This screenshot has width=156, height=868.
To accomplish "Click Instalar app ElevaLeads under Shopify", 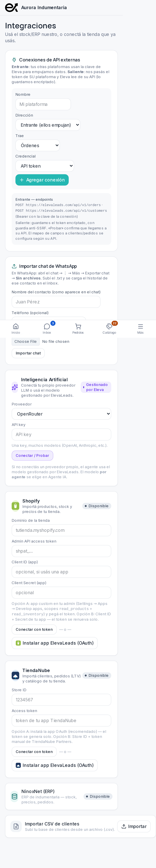I will click(x=55, y=643).
